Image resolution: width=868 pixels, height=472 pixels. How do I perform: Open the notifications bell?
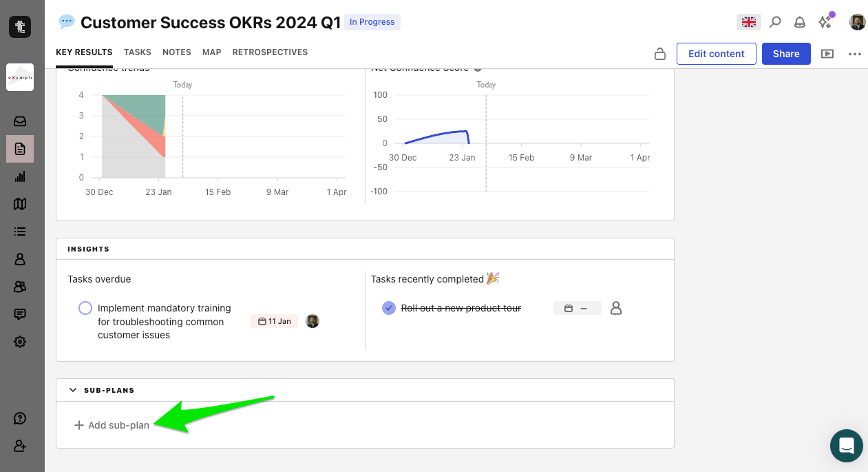pyautogui.click(x=800, y=22)
